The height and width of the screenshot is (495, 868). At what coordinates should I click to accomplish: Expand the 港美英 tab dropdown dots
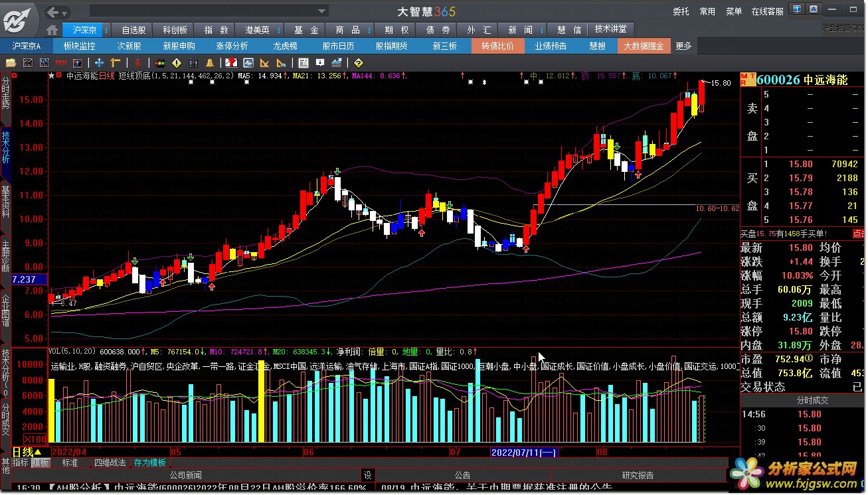[x=278, y=30]
